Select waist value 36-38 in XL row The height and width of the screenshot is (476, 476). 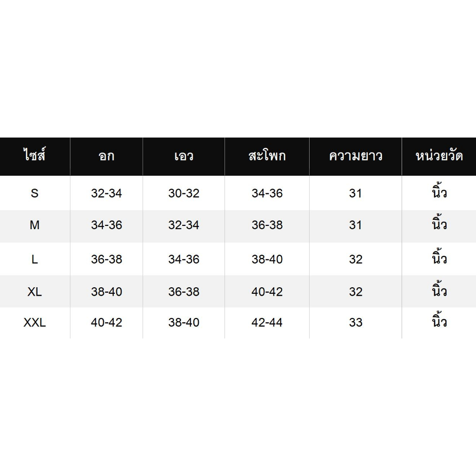[184, 292]
